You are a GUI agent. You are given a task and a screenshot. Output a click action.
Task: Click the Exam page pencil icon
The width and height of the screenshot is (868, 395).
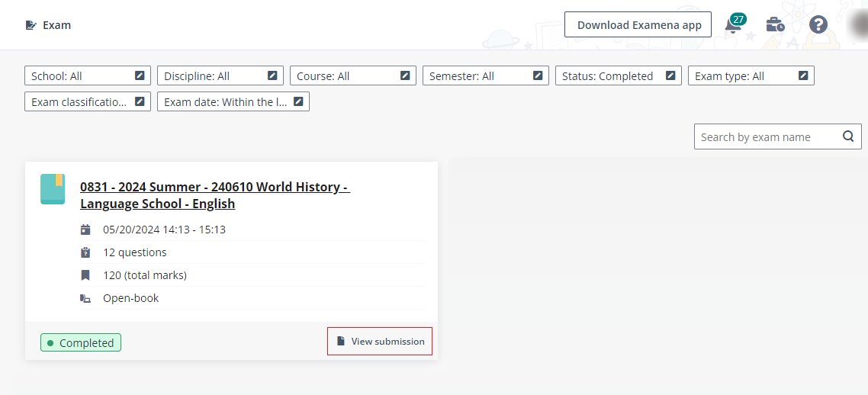(x=31, y=25)
